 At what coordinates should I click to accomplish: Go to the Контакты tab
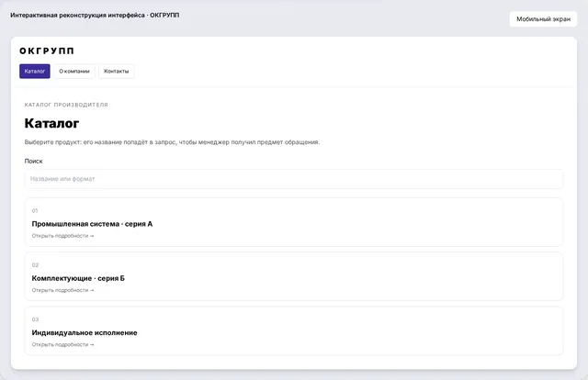click(117, 72)
